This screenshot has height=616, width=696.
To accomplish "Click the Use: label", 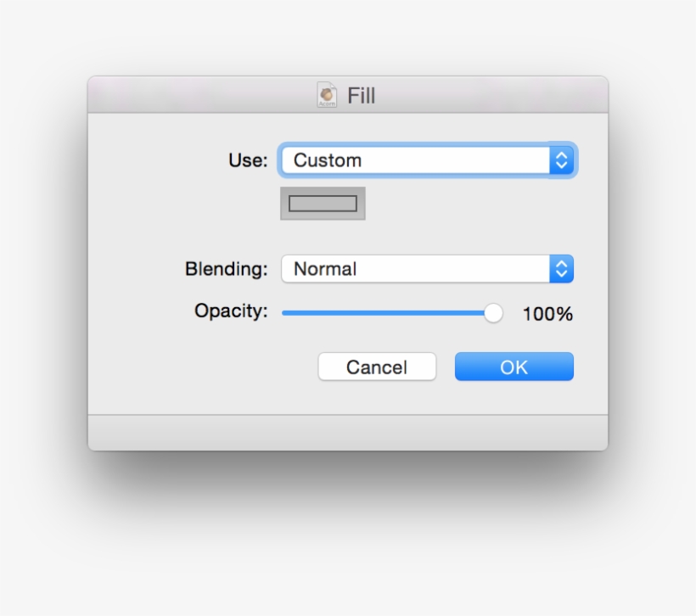I will pyautogui.click(x=248, y=160).
